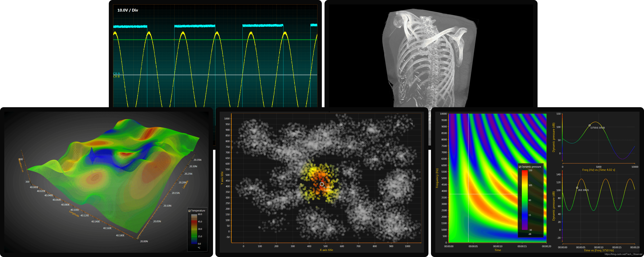Click the Freq (Hz) vs [Time 4.02 s] title

[x=598, y=170]
